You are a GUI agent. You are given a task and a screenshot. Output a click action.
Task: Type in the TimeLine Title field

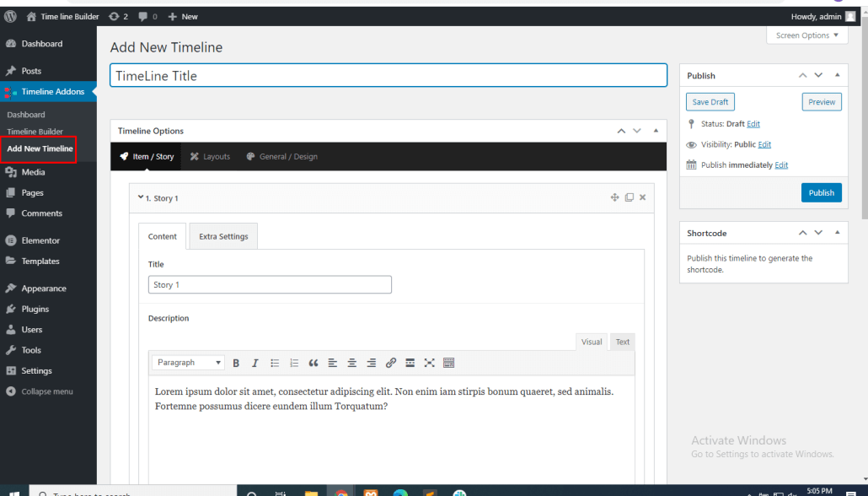tap(388, 75)
